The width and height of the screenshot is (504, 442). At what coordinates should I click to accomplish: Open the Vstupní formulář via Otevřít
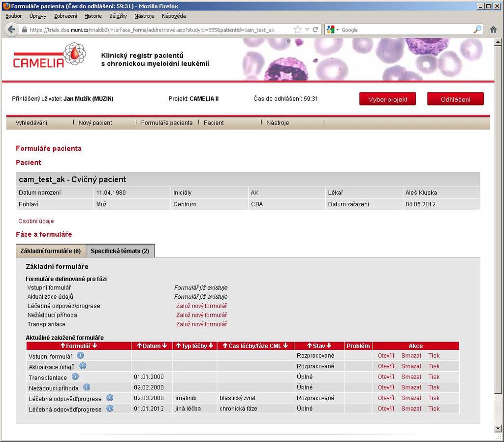[x=386, y=355]
